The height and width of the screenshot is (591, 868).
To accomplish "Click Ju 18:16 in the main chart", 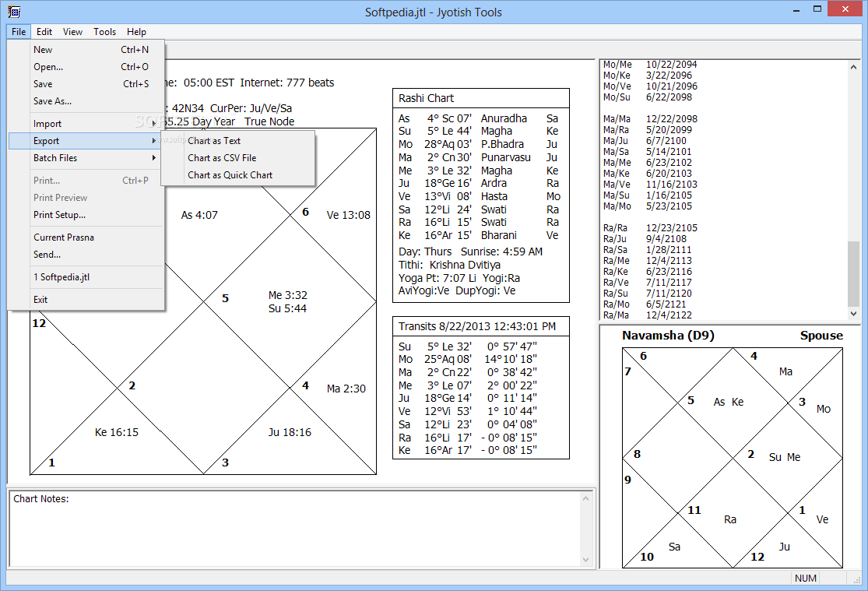I will (x=290, y=432).
